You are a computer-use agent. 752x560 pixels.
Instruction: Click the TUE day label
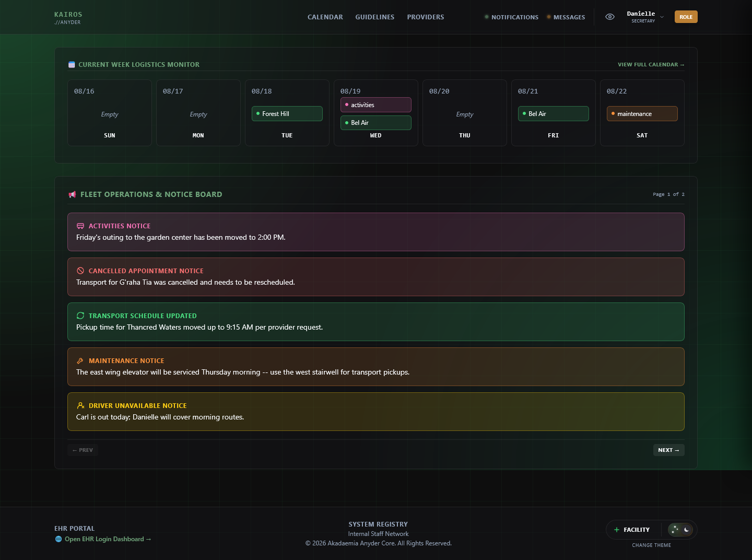tap(287, 136)
